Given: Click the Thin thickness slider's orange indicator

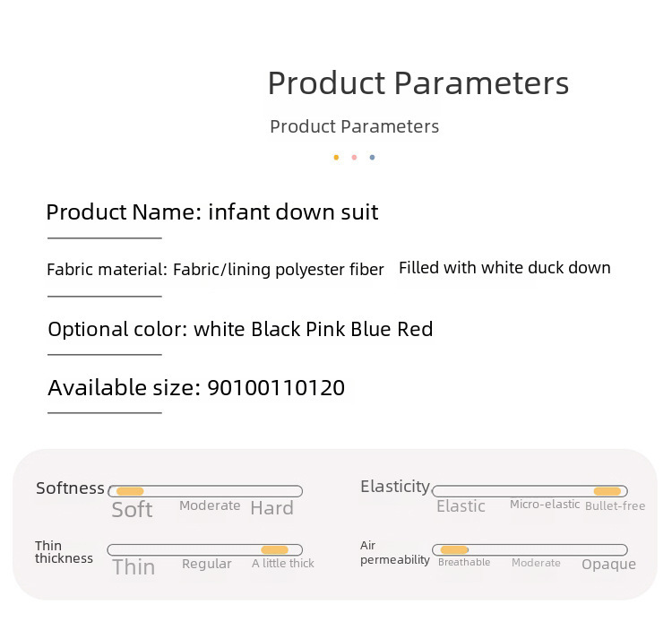Looking at the screenshot, I should click(x=274, y=549).
